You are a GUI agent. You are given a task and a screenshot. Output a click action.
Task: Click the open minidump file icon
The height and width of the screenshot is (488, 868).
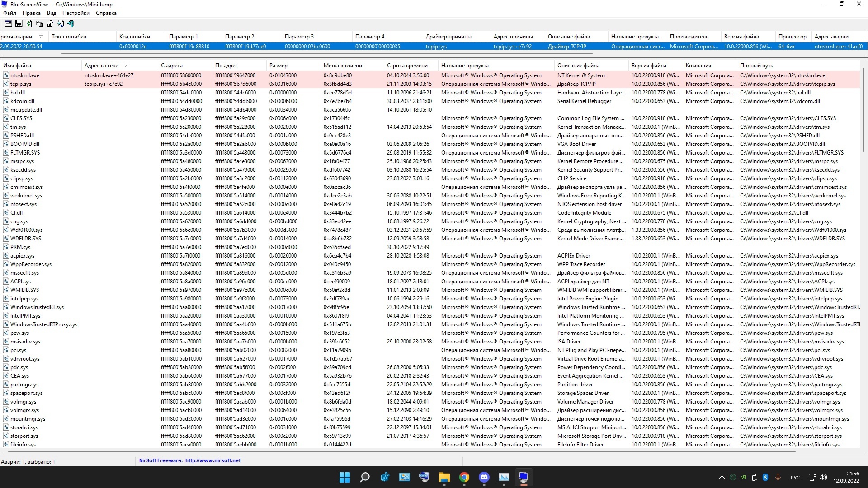[9, 23]
